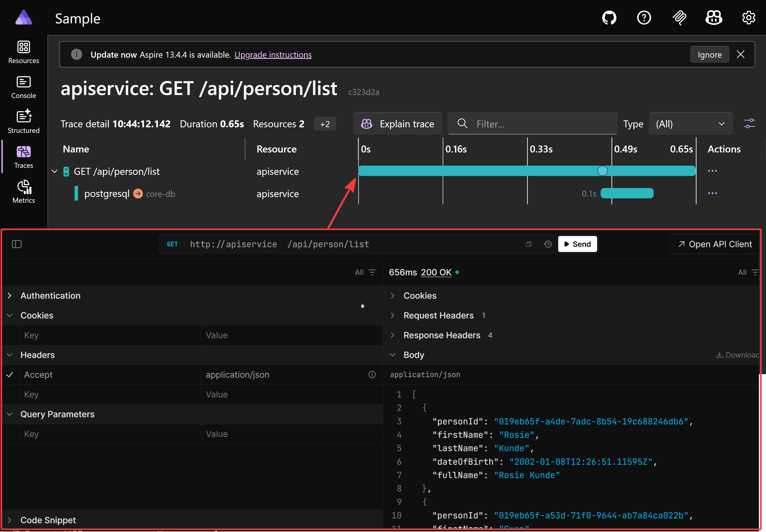Click the Filter search field
This screenshot has height=532, width=766.
(532, 124)
